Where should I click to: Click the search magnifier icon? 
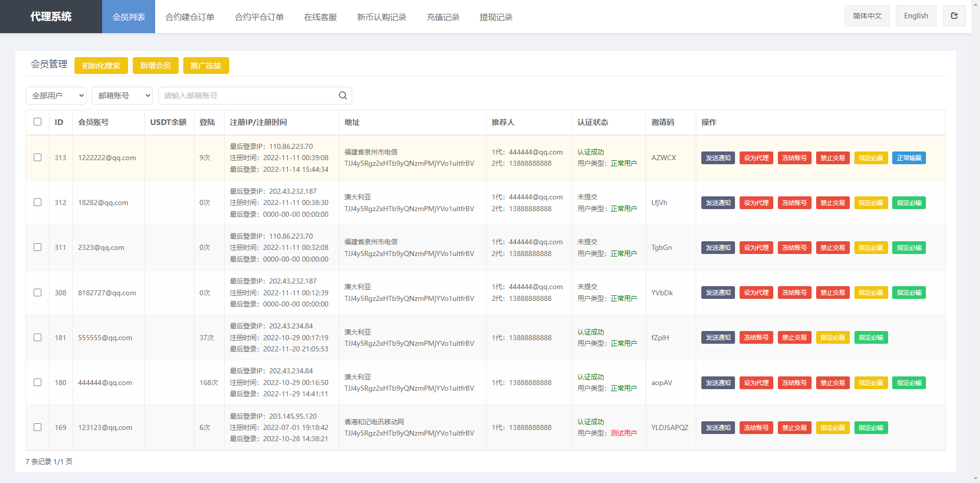pos(343,95)
